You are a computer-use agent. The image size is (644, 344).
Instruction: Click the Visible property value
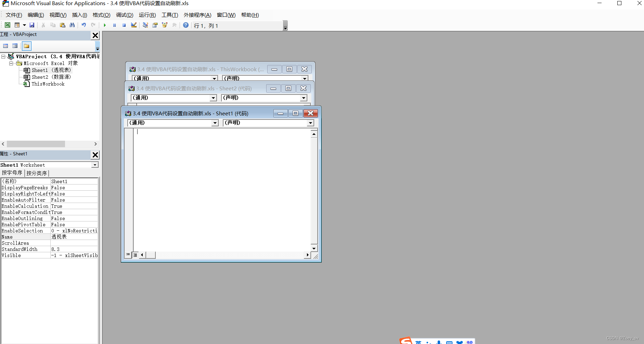click(x=74, y=255)
